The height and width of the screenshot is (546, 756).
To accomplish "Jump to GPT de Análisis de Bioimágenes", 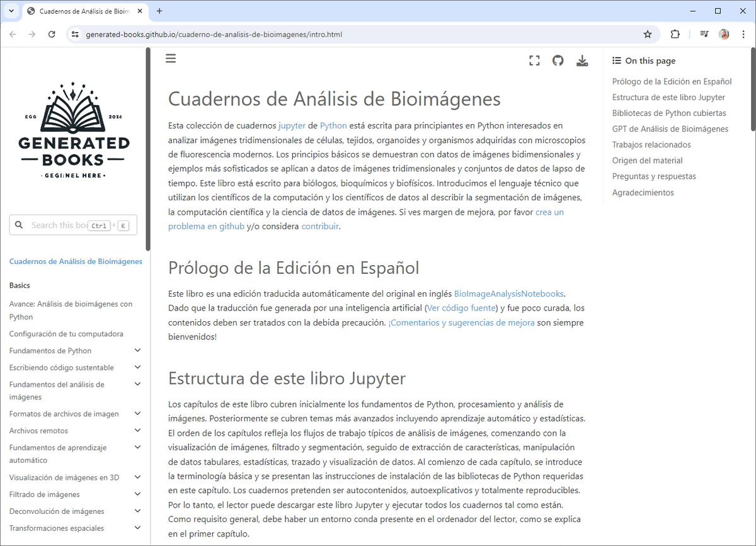I will pyautogui.click(x=670, y=129).
